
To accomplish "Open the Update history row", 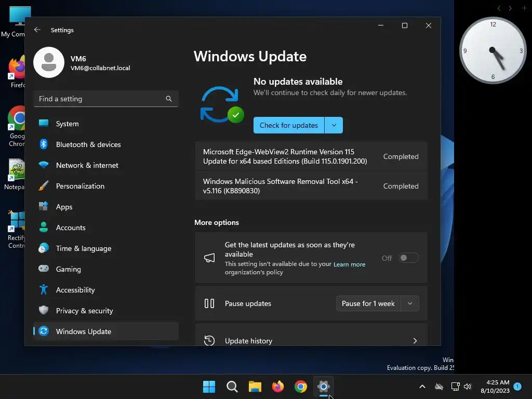I will (x=311, y=335).
